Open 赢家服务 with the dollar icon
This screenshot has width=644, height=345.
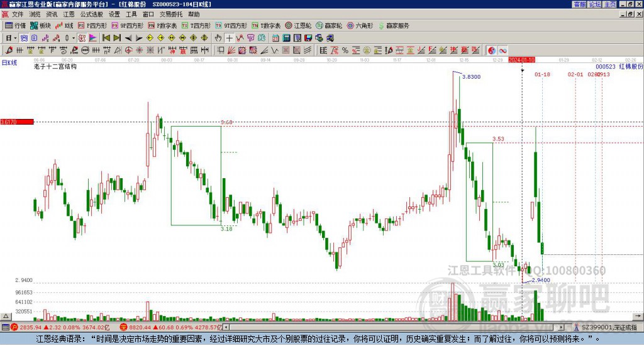[394, 25]
